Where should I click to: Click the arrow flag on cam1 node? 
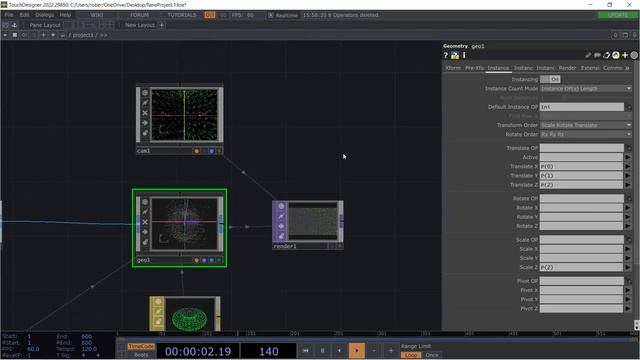tap(145, 123)
